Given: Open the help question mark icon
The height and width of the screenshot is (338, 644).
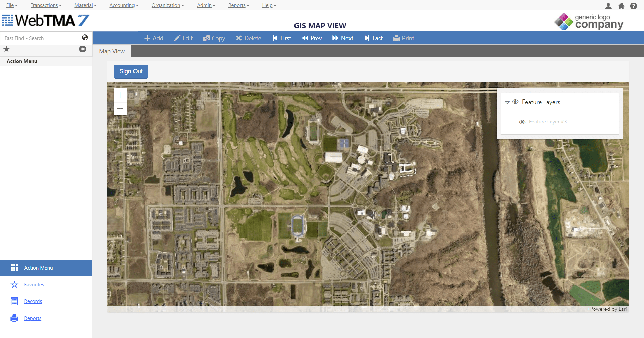Looking at the screenshot, I should [x=634, y=6].
